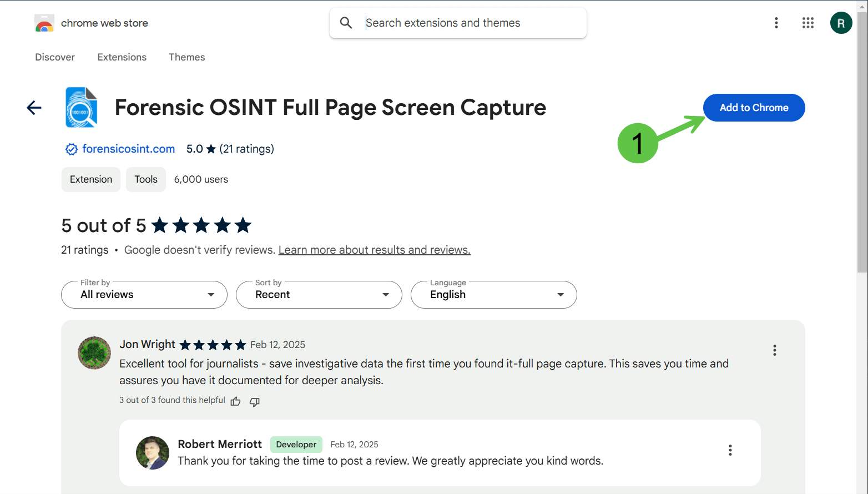This screenshot has width=868, height=494.
Task: Open the Language English dropdown
Action: coord(494,295)
